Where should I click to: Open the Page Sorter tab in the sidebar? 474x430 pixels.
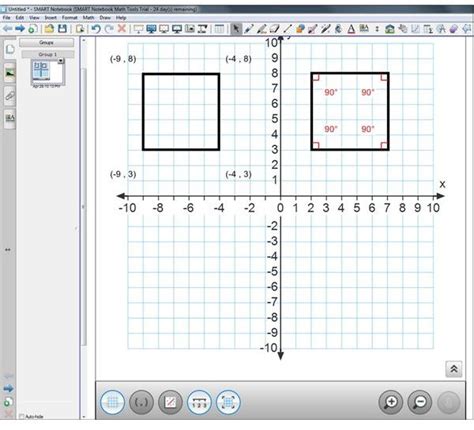[10, 49]
